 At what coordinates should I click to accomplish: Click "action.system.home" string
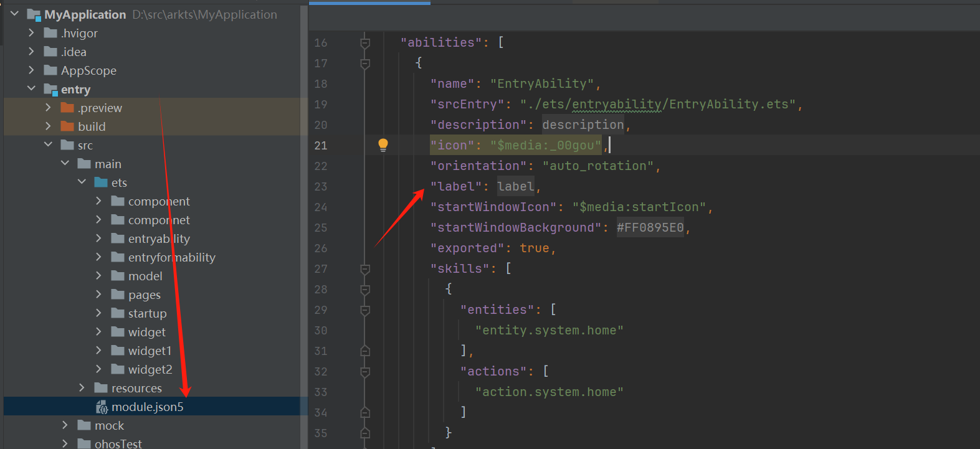coord(549,392)
